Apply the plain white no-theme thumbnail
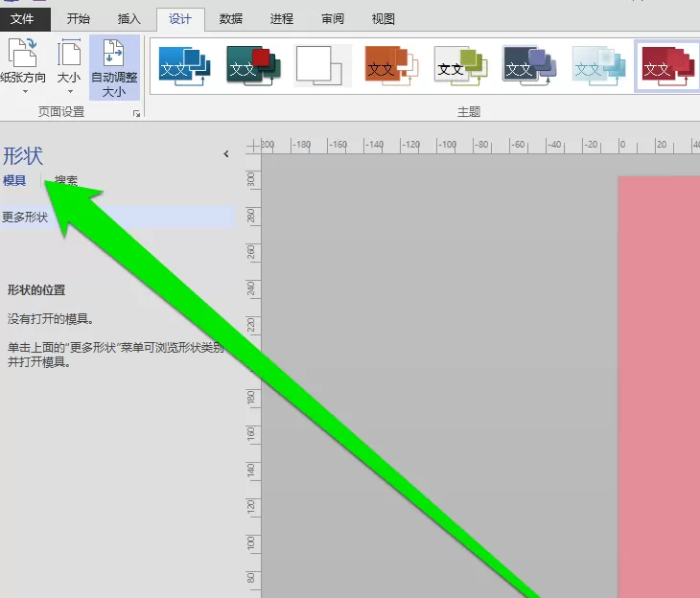 click(322, 66)
